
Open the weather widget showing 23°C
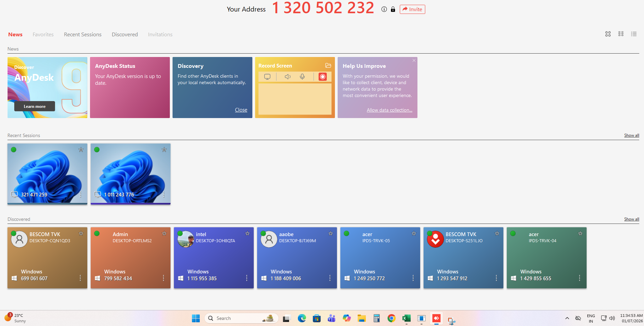15,318
